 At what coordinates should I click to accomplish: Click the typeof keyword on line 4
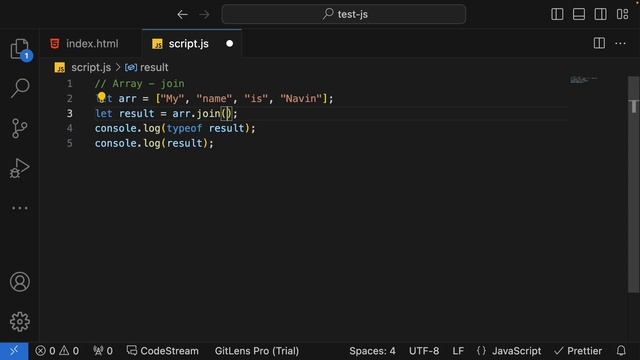(184, 128)
